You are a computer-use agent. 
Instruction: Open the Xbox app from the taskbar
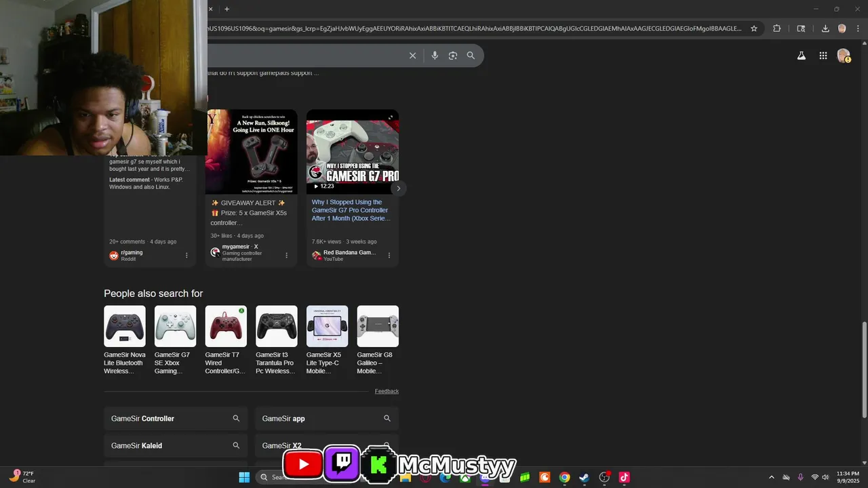(465, 477)
